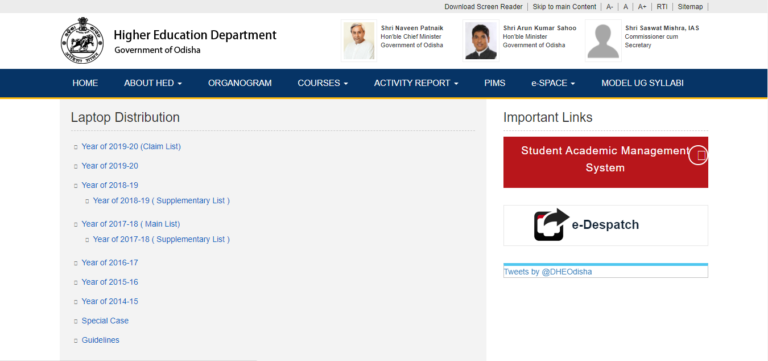Screen dimensions: 768x361
Task: Click Skip to main Content link
Action: point(564,7)
